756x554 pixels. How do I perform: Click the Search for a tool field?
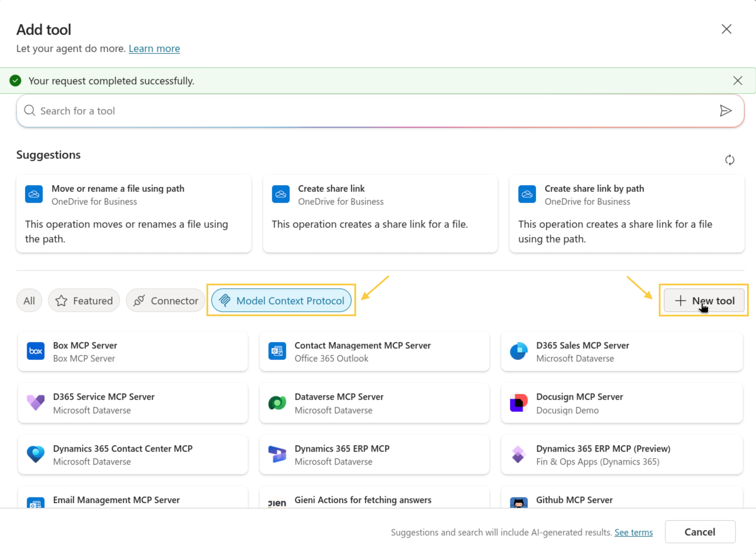pyautogui.click(x=369, y=111)
